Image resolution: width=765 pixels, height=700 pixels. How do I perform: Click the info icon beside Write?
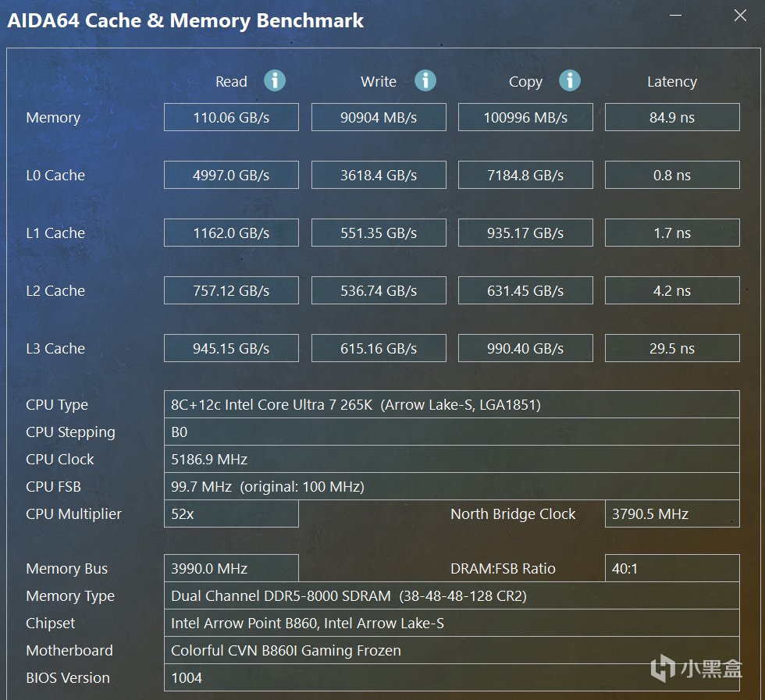click(425, 80)
